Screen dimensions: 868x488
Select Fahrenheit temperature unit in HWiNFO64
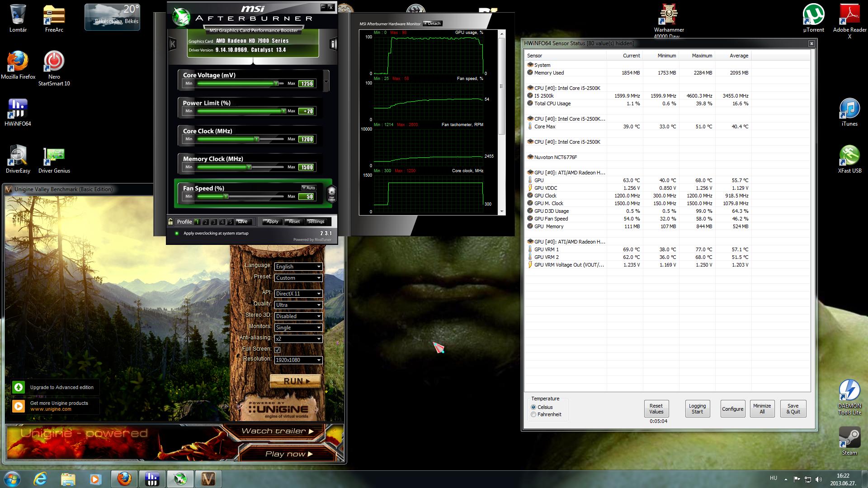(533, 414)
